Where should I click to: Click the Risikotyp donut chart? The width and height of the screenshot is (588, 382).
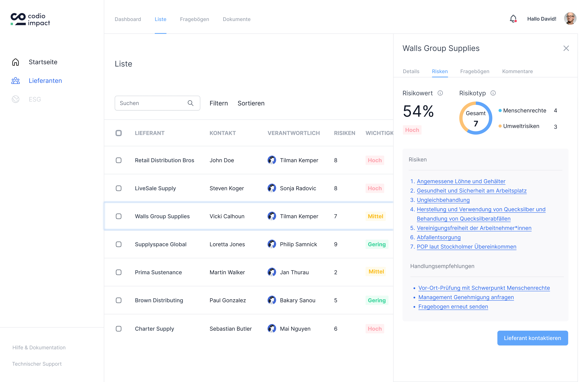coord(476,118)
